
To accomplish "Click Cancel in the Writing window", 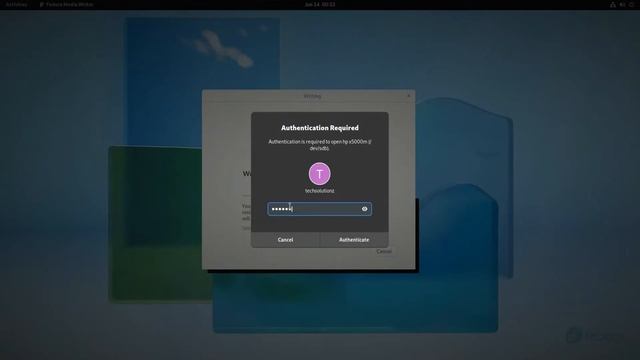I will [384, 251].
